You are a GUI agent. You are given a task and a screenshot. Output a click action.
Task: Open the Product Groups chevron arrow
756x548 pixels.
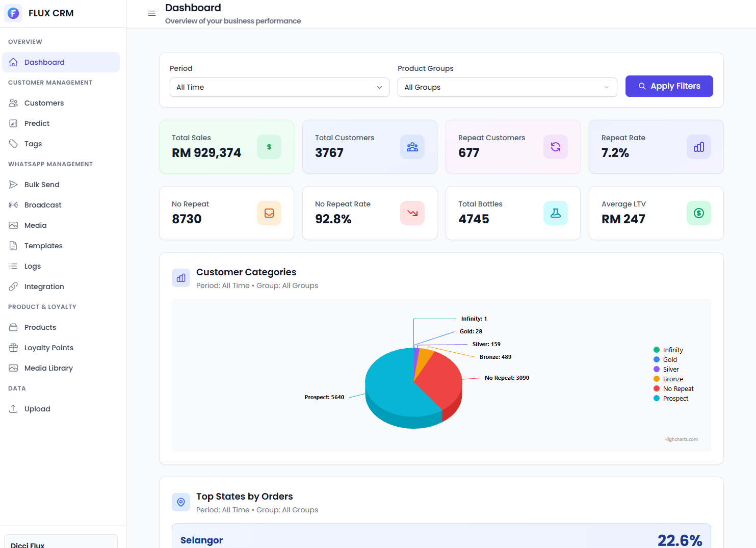pos(606,87)
